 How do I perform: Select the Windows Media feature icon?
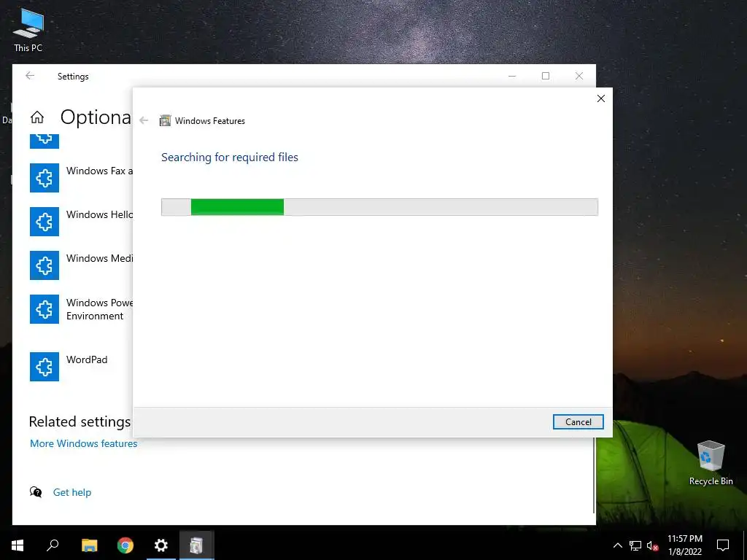(44, 265)
